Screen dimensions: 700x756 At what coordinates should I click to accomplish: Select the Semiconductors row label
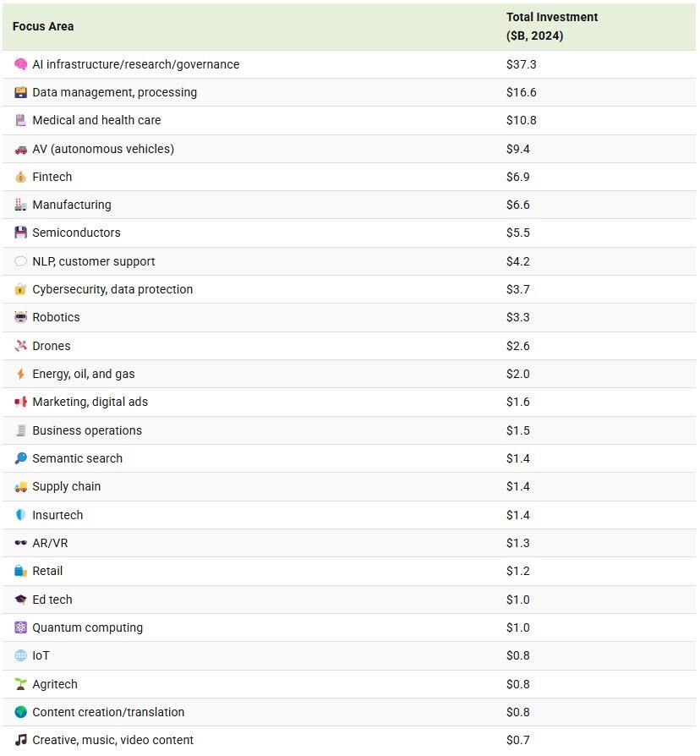76,233
